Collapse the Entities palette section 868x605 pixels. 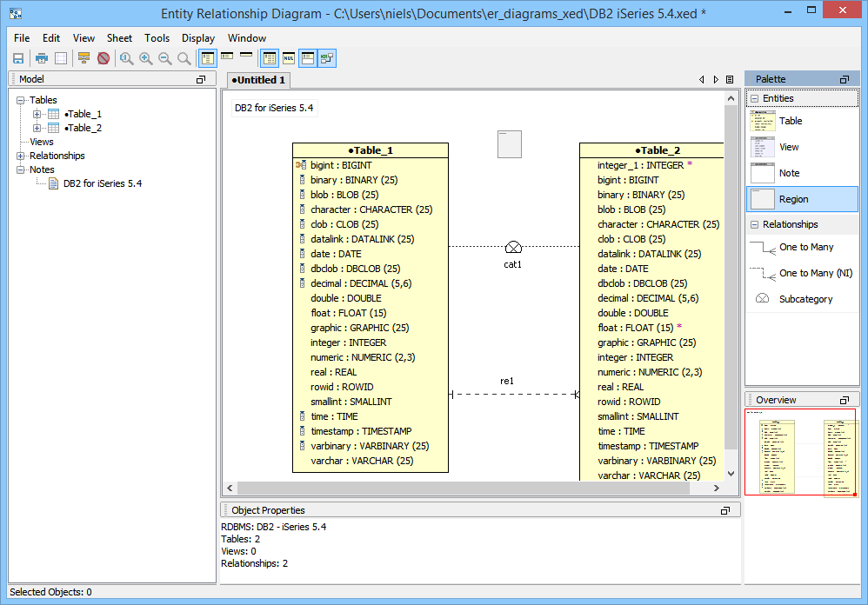click(x=754, y=98)
